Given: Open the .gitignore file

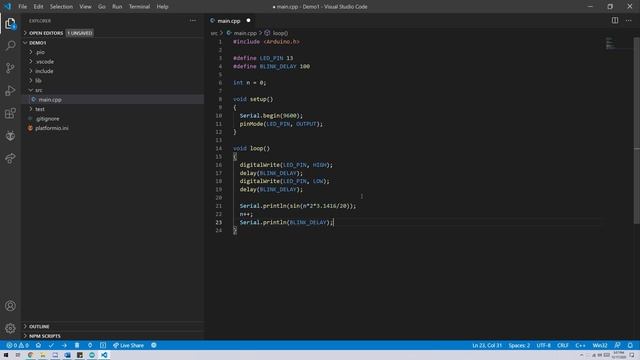Looking at the screenshot, I should pos(47,118).
